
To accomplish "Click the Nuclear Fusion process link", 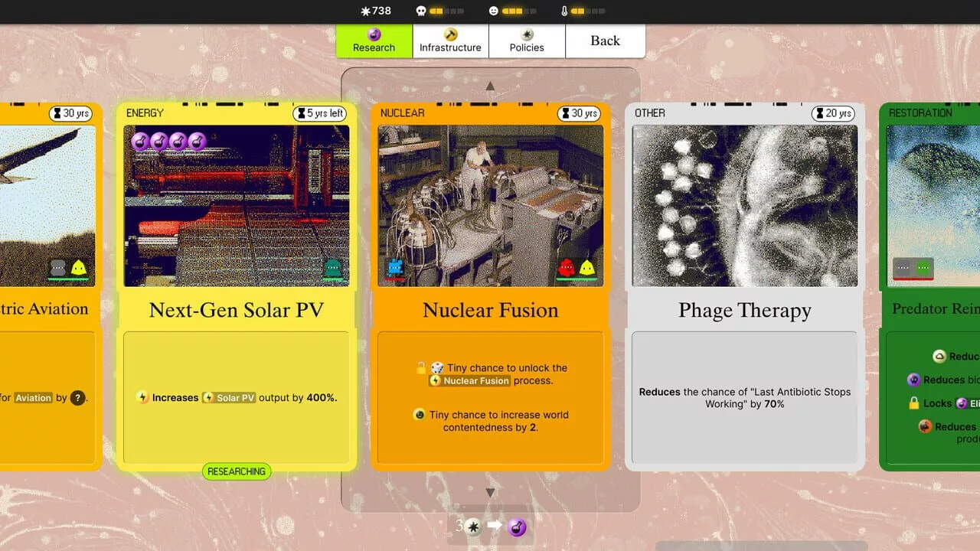I will (475, 380).
